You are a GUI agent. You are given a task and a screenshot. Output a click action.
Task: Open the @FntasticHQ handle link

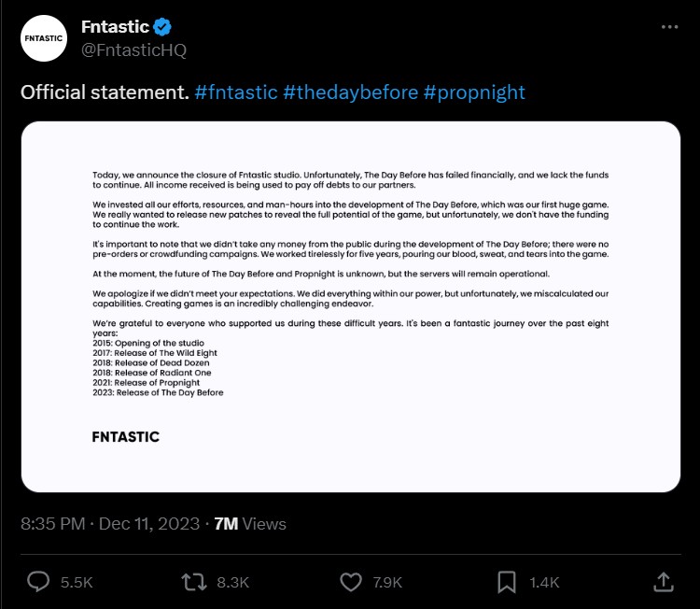pos(133,50)
